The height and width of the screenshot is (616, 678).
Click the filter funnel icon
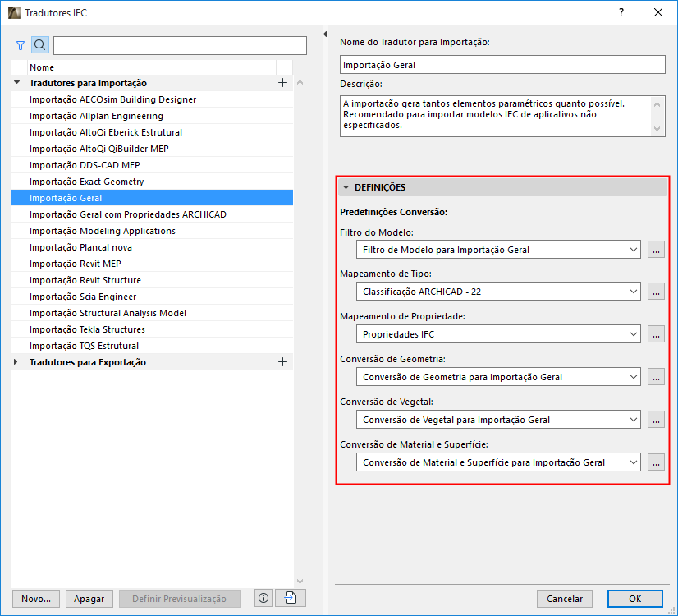click(x=21, y=45)
